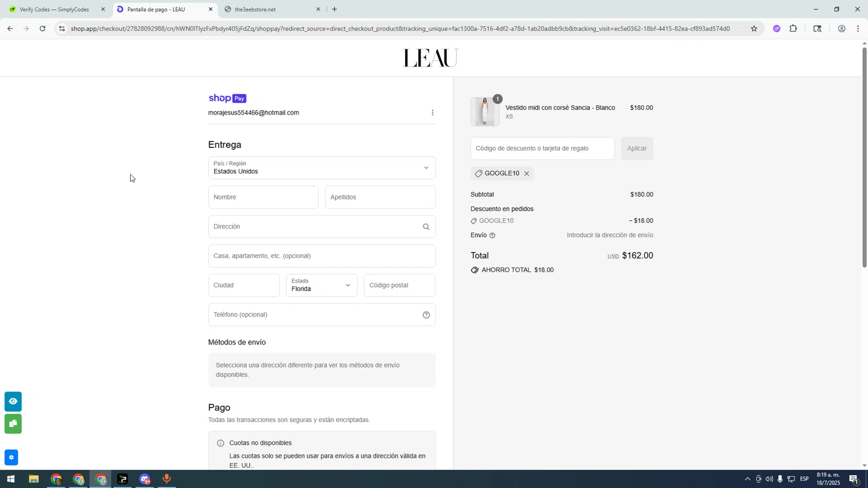Close the Verify Codes tab
This screenshot has width=868, height=488.
click(x=103, y=9)
